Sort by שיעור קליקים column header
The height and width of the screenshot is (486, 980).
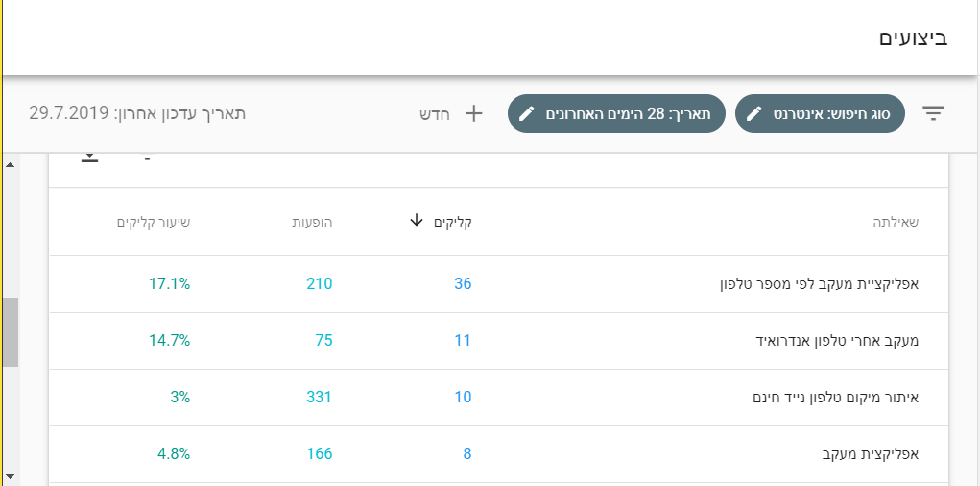154,222
